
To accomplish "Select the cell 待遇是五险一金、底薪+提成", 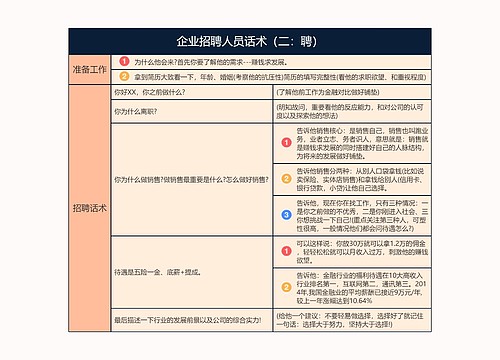I will [192, 272].
